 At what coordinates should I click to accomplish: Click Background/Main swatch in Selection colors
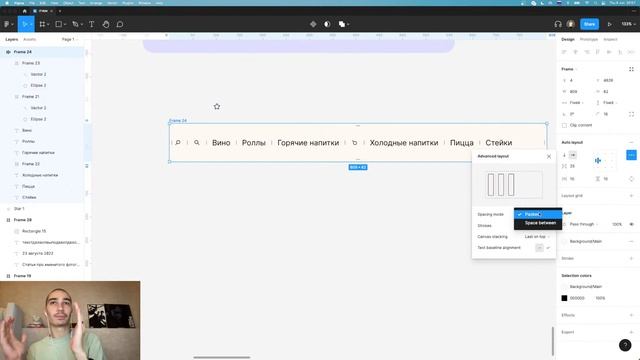click(564, 287)
